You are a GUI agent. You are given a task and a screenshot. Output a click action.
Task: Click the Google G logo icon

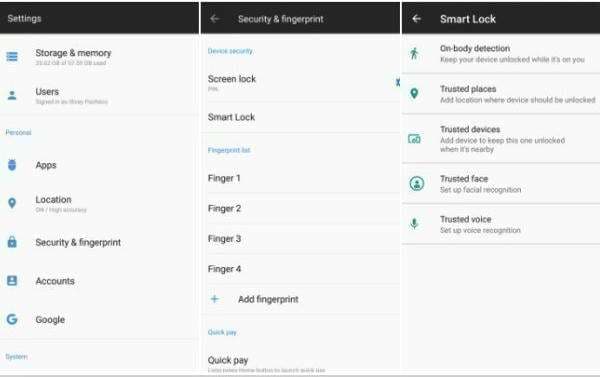point(12,319)
